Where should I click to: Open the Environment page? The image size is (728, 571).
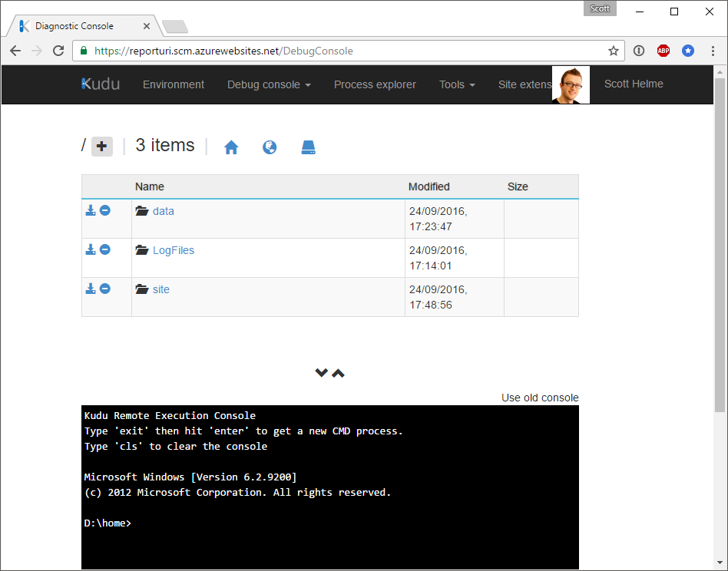(174, 85)
